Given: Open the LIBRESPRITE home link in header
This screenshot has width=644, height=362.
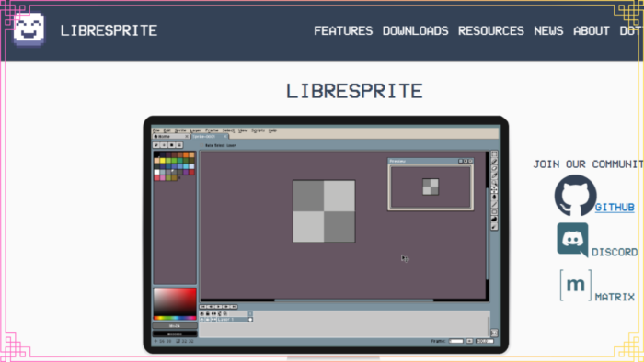Looking at the screenshot, I should pos(109,30).
